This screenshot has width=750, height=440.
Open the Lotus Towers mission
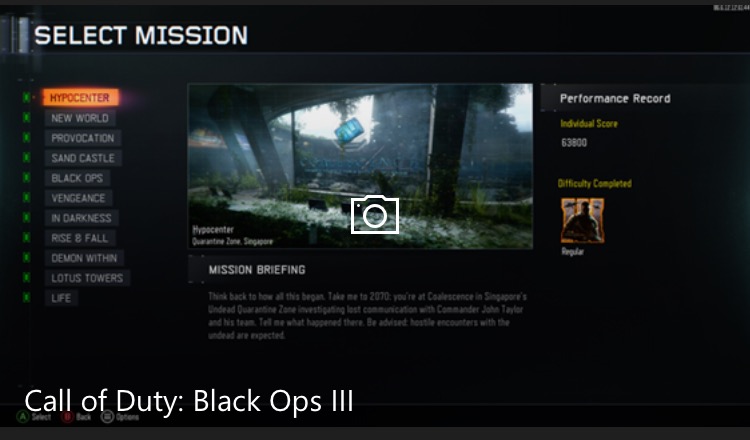(x=87, y=278)
